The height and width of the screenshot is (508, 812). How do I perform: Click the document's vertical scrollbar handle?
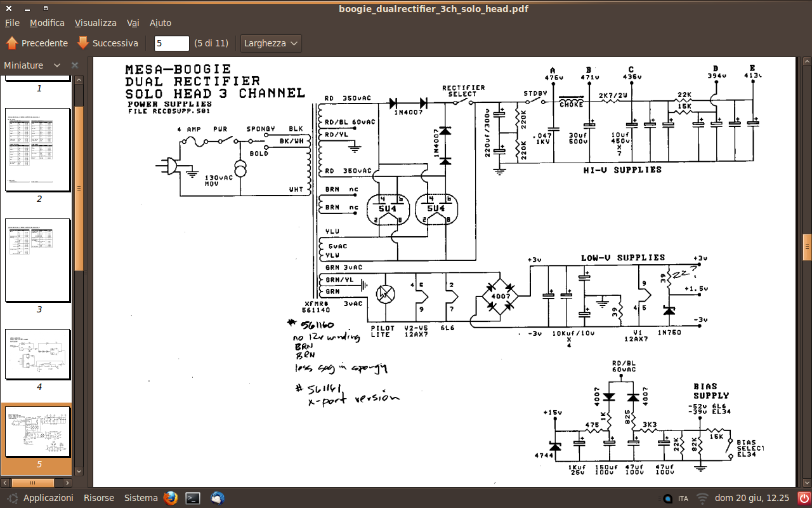coord(807,246)
